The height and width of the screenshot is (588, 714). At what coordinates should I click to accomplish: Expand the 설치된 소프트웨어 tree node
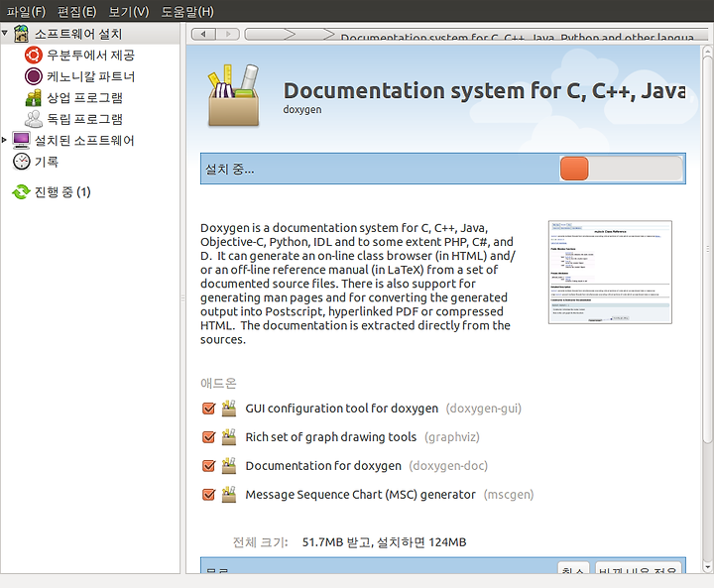4,140
